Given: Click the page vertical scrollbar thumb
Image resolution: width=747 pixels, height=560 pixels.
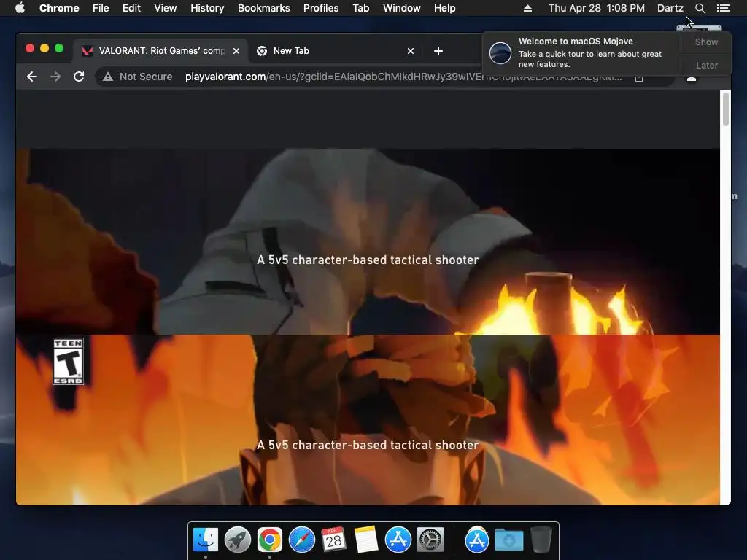Looking at the screenshot, I should point(726,109).
